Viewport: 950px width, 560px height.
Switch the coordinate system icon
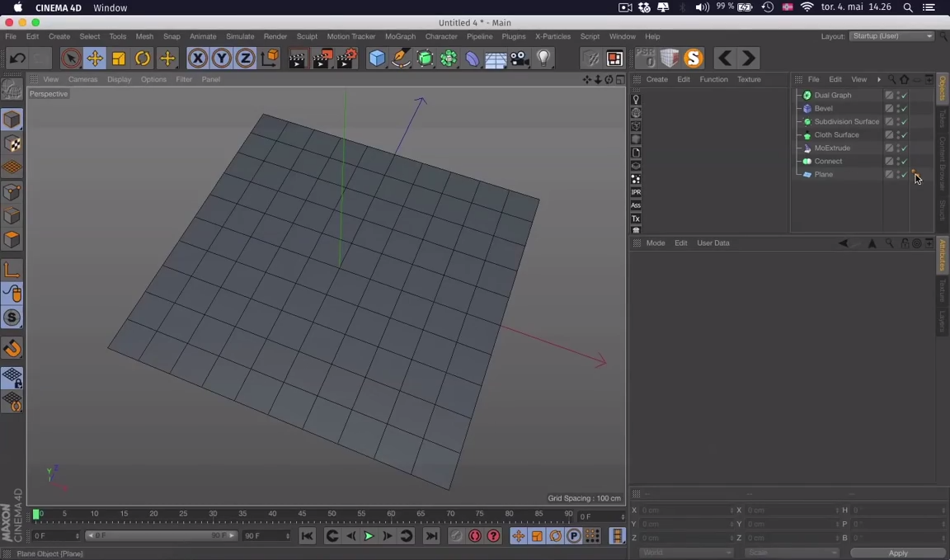270,59
